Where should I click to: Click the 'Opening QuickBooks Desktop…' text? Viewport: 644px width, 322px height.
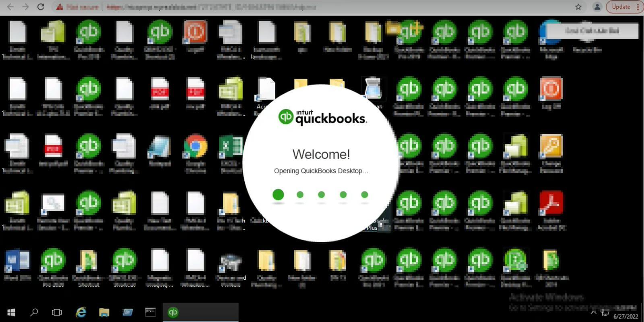point(321,171)
